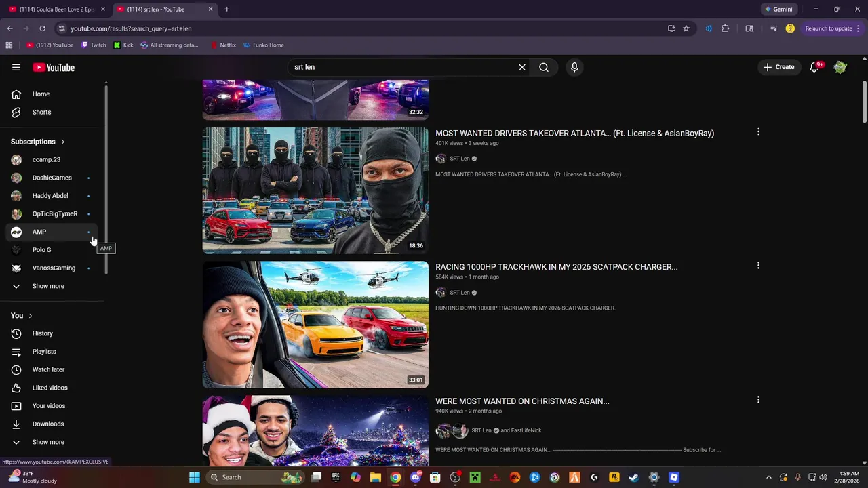
Task: Open the ccamp.23 subscription channel
Action: pos(53,159)
